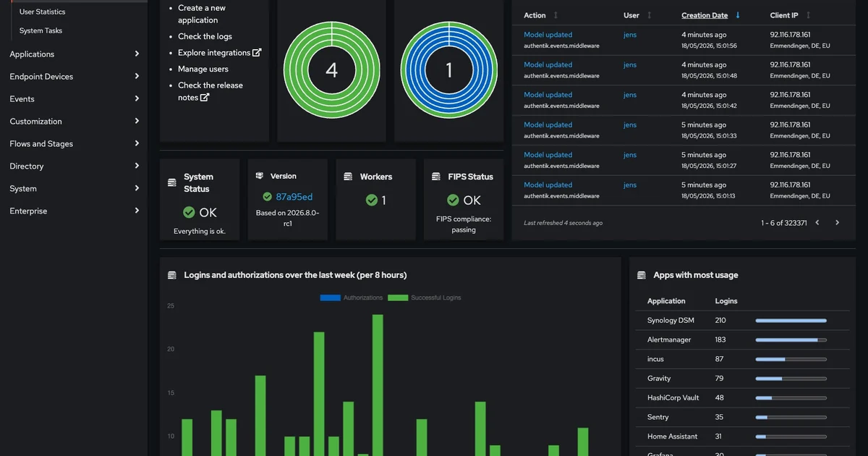Click the blue and green donut chart showing 1

tap(449, 69)
